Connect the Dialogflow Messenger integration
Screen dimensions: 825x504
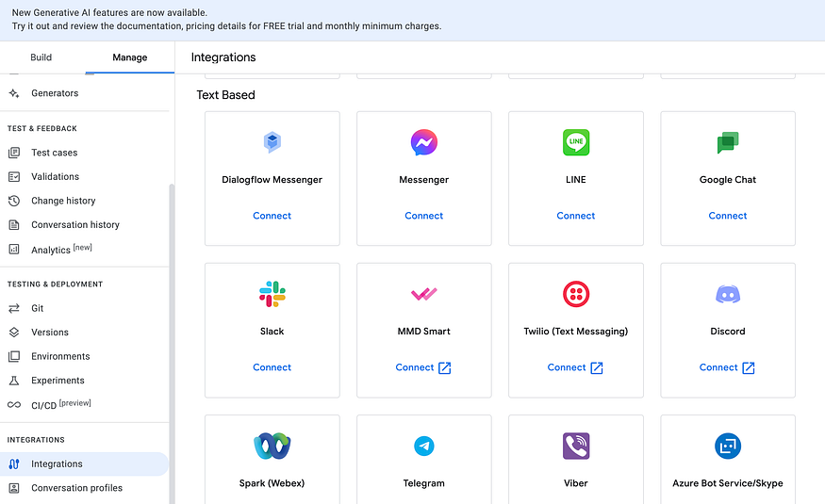[x=272, y=216]
